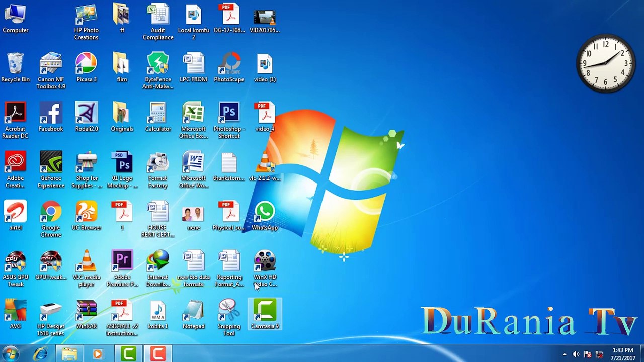Select Local komfu 2 audio file
The image size is (644, 362).
[194, 22]
